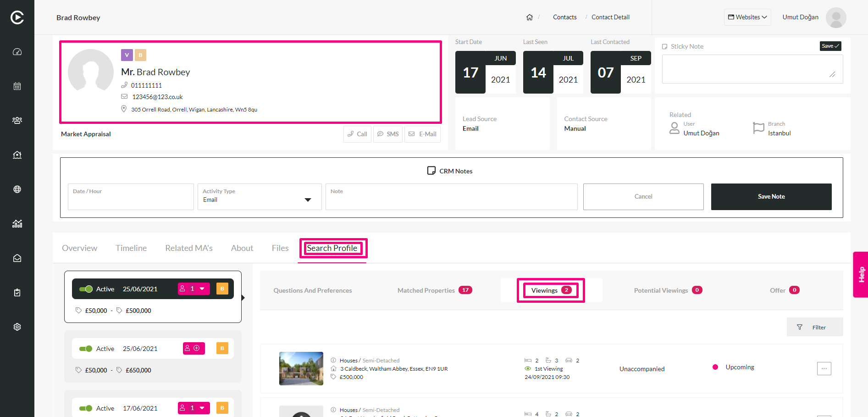
Task: Click the Filter button
Action: coord(815,327)
